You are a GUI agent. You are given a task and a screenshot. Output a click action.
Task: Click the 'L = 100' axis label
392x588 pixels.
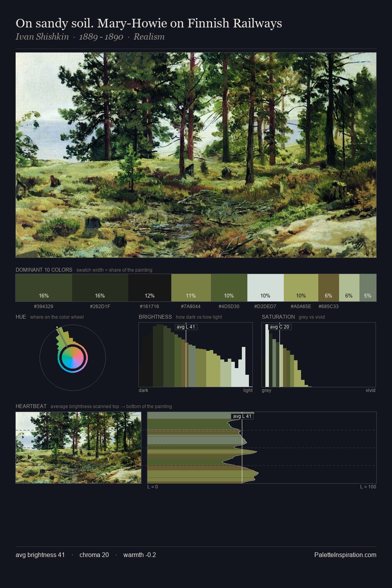(x=368, y=487)
